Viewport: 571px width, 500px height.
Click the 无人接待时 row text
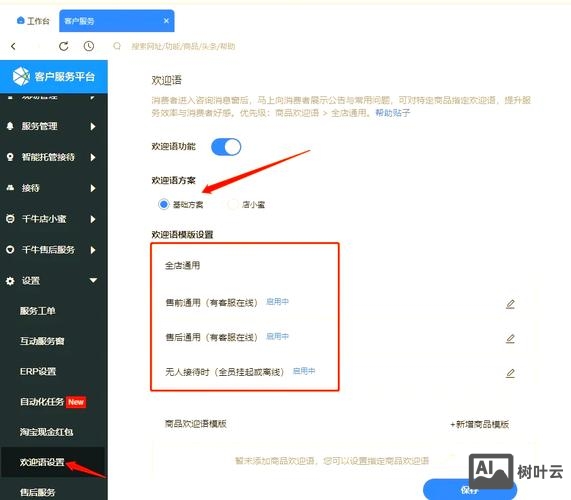pyautogui.click(x=225, y=372)
